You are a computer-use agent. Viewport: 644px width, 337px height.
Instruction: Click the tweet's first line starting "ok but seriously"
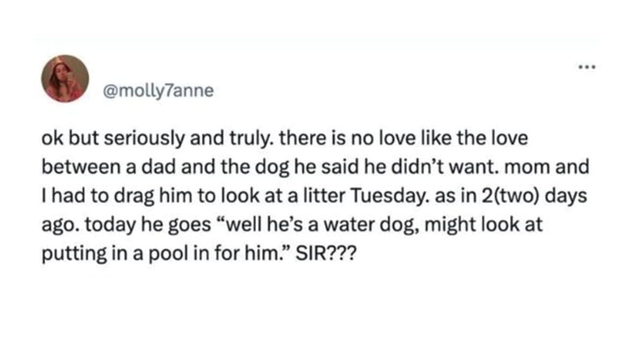284,140
